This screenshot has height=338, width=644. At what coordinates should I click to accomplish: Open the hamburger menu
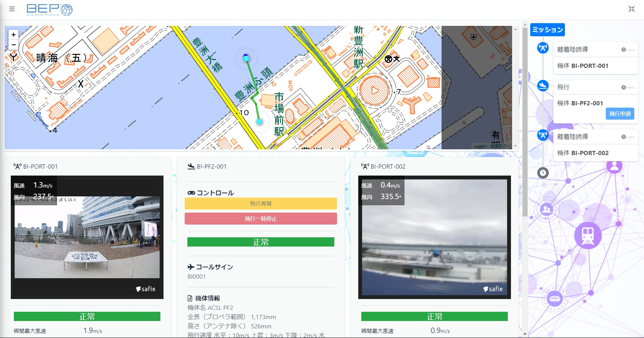(x=12, y=9)
